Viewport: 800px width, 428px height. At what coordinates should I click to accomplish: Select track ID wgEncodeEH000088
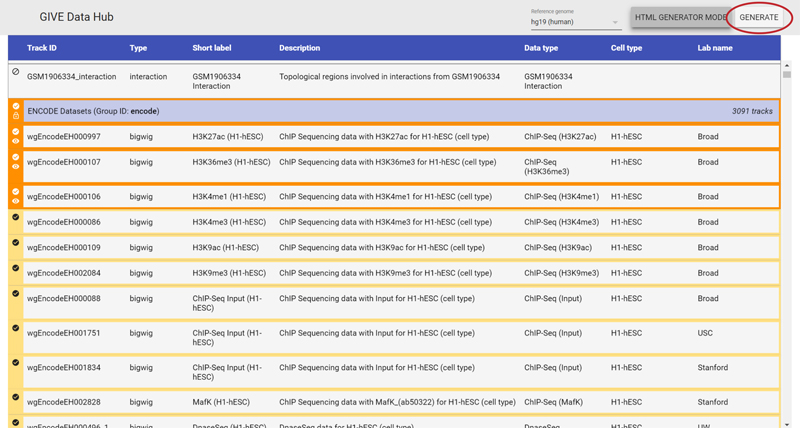coord(64,298)
